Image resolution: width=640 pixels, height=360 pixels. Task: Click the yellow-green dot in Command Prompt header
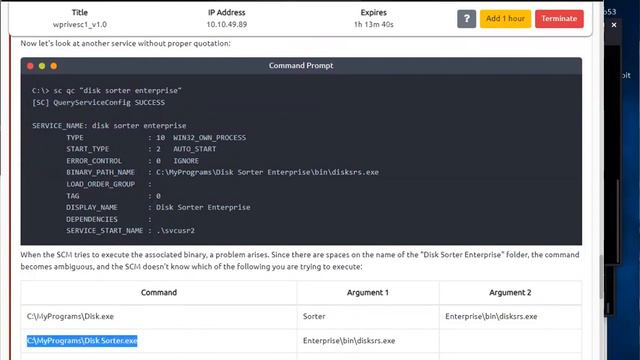click(42, 66)
